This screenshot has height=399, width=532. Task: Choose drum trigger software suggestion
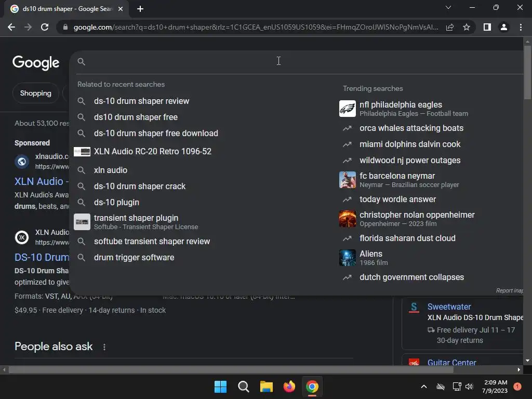coord(134,258)
